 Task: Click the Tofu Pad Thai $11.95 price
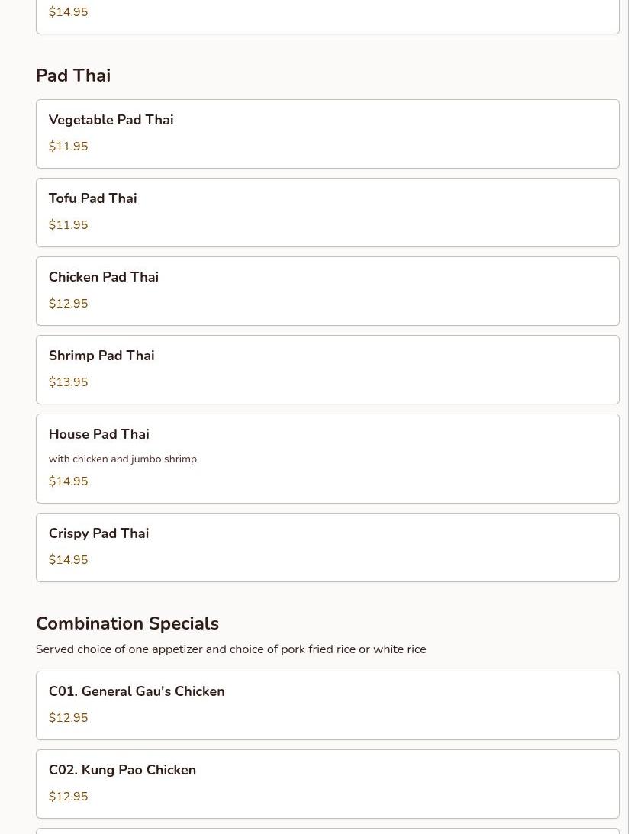click(68, 225)
